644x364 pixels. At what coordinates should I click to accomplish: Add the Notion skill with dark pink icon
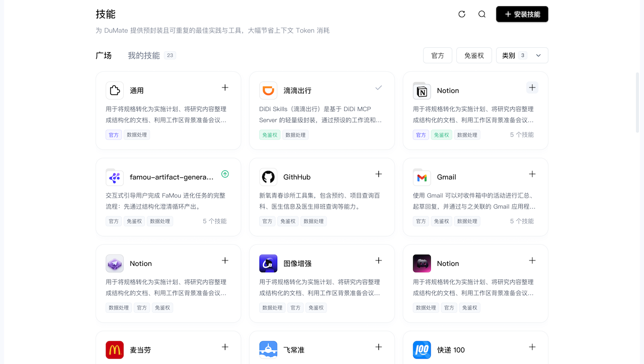tap(532, 260)
